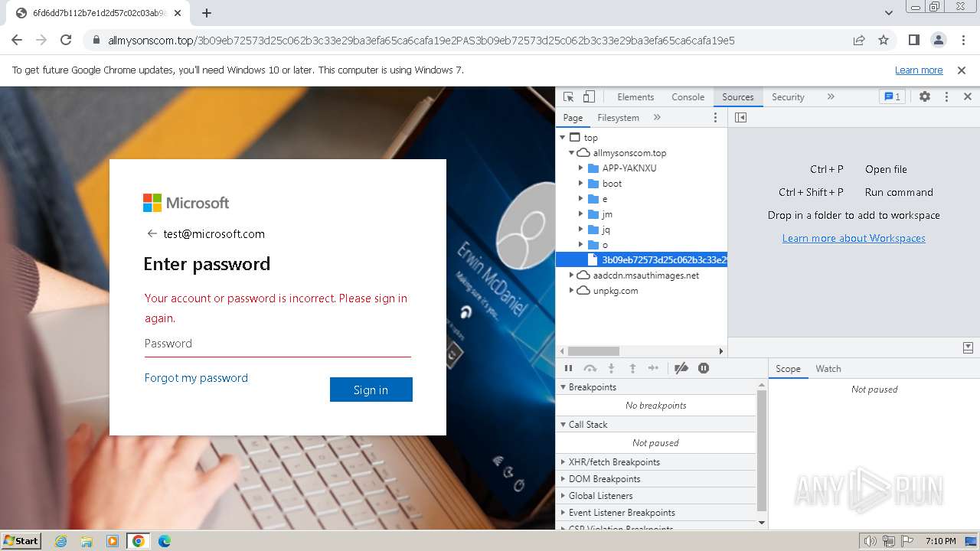Click the Chrome back arrow

[17, 40]
